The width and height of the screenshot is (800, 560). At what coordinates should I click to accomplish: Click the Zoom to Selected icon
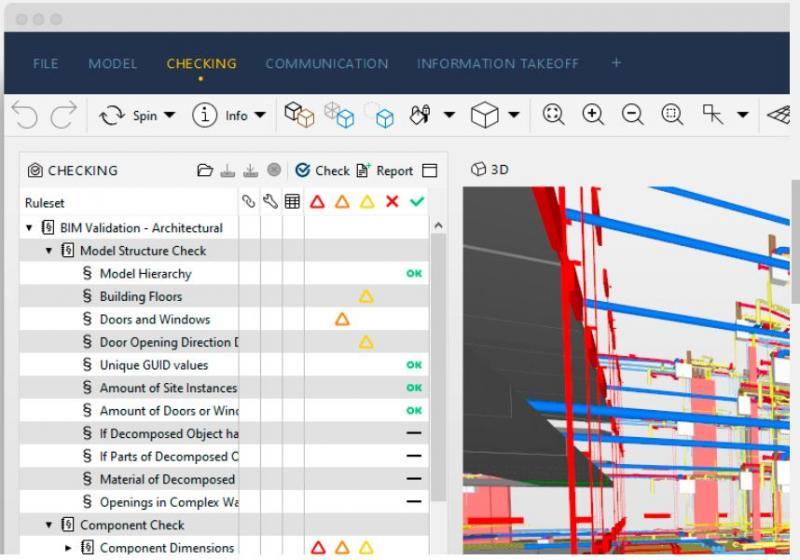tap(672, 114)
